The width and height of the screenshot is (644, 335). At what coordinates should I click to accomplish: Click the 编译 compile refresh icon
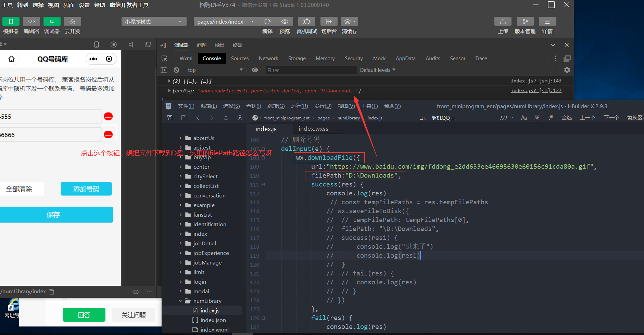pos(267,21)
